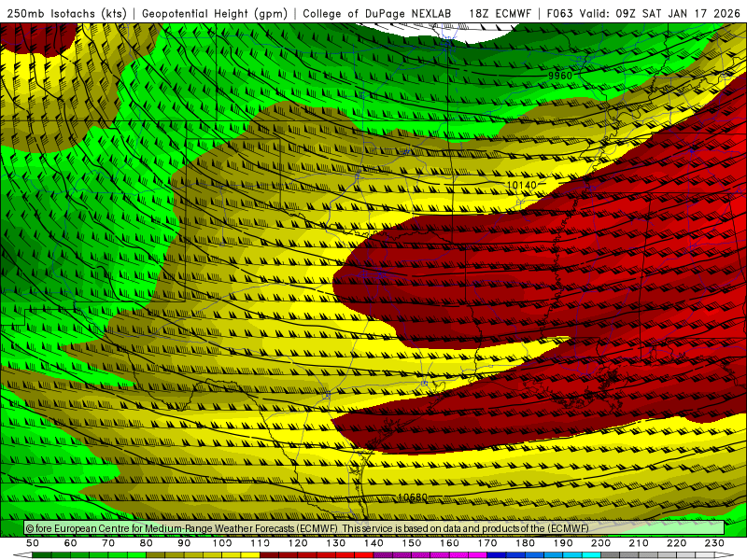Image resolution: width=747 pixels, height=560 pixels.
Task: Click the 10680 height contour label
Action: pyautogui.click(x=413, y=497)
